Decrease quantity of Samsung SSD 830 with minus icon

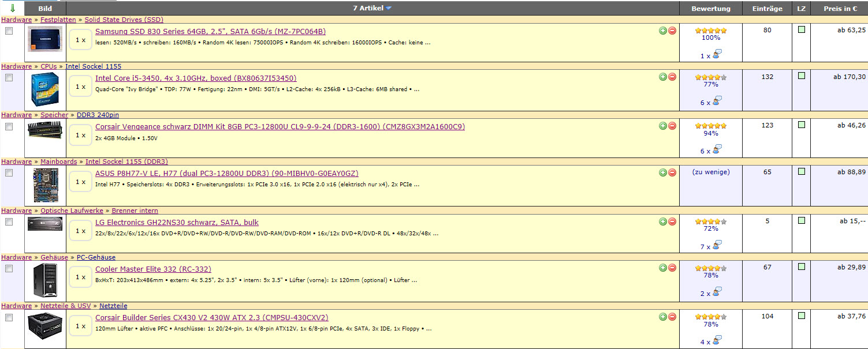672,30
